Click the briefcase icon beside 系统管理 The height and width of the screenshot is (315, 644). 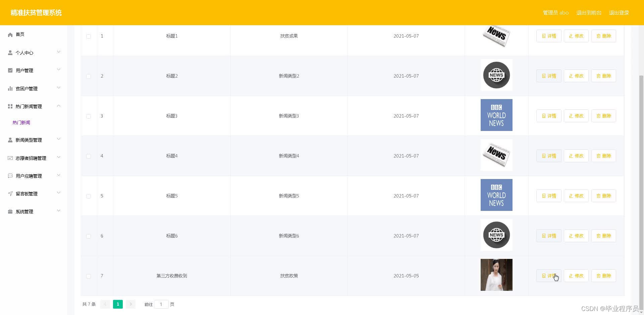10,212
